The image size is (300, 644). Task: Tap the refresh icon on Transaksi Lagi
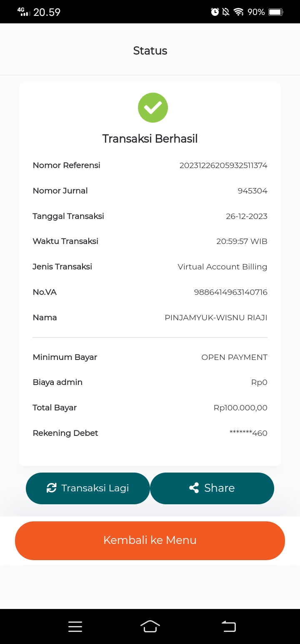(51, 488)
